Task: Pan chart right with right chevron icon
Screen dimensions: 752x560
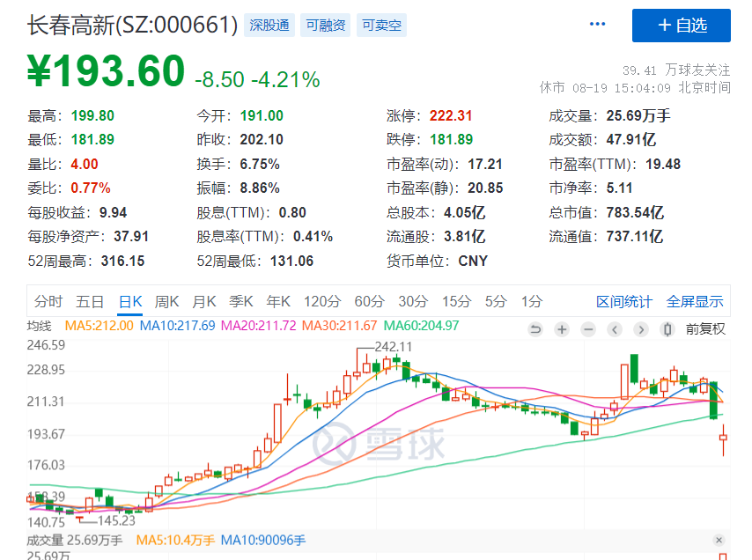Action: 641,329
